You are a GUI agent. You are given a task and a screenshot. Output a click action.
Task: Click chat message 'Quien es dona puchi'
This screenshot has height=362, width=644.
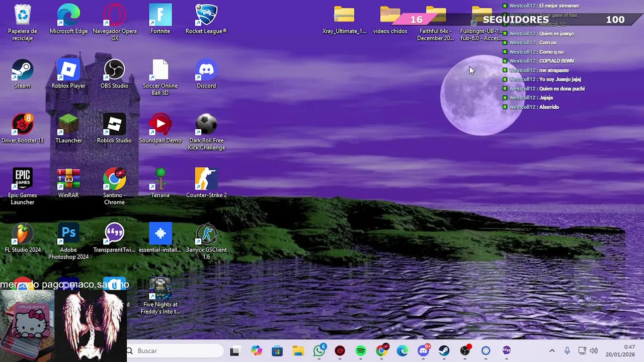click(x=561, y=88)
